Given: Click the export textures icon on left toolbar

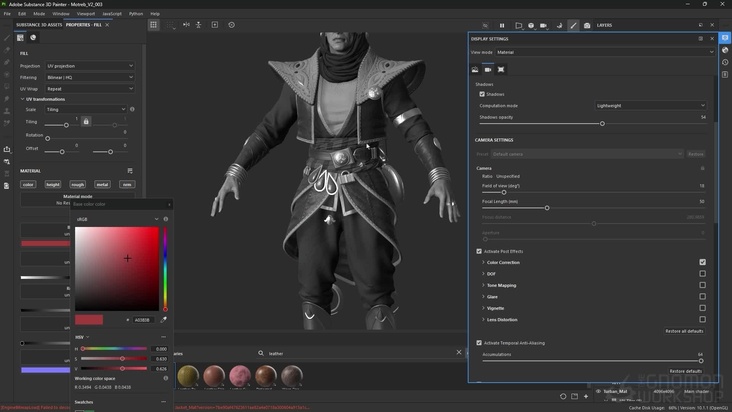Looking at the screenshot, I should pyautogui.click(x=7, y=149).
